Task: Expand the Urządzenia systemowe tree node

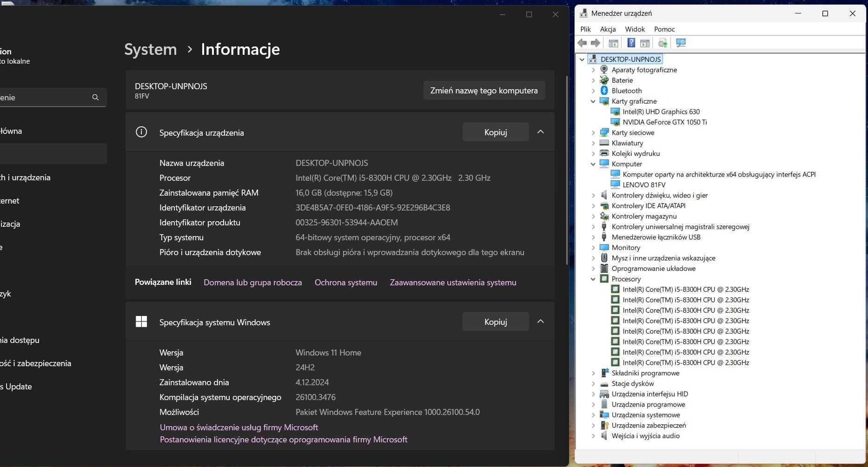Action: 593,415
